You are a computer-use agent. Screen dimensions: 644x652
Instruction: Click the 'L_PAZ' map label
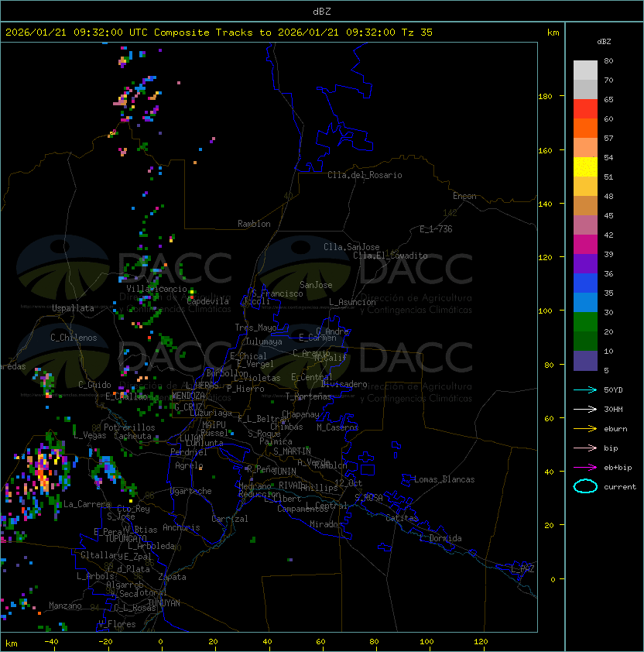tap(522, 569)
